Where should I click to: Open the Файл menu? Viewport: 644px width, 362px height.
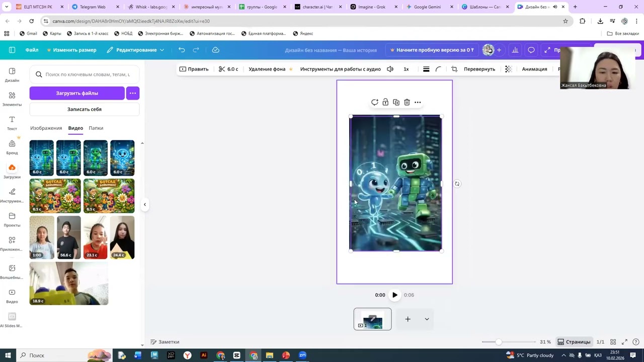[32, 50]
